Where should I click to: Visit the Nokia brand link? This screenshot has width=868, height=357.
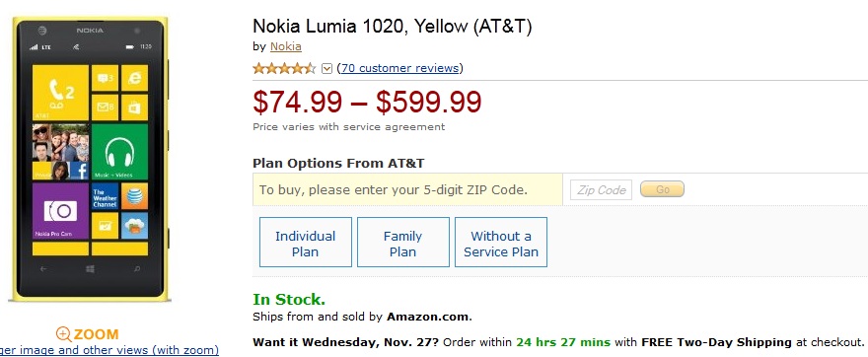pos(286,46)
